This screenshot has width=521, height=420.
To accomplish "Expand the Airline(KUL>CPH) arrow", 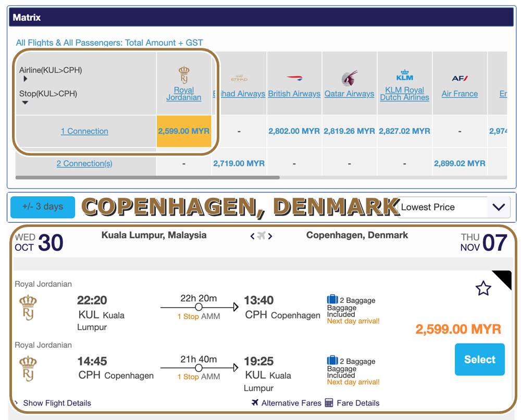I will [25, 79].
